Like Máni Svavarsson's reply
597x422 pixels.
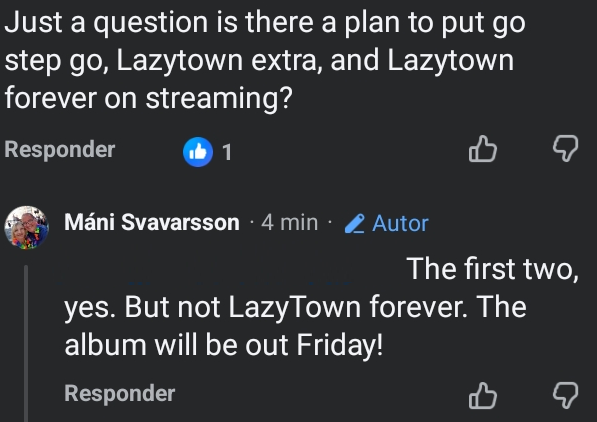483,396
